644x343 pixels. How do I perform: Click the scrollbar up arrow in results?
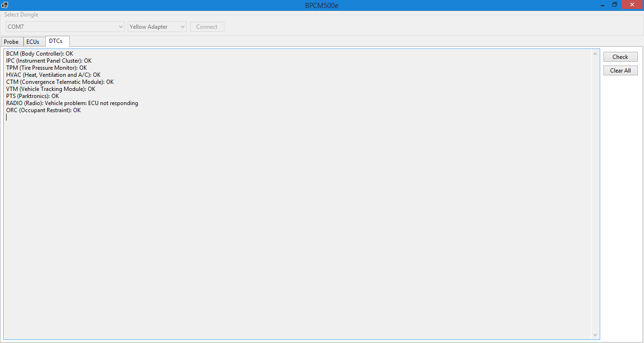coord(595,54)
